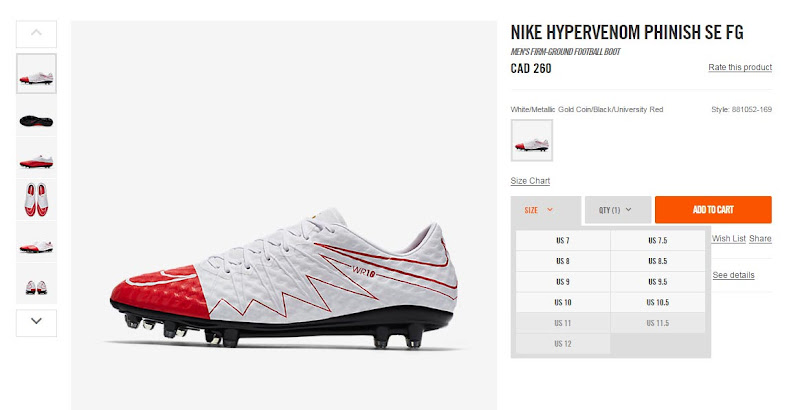
Task: Choose the White/University Red colorway swatch
Action: pyautogui.click(x=532, y=140)
